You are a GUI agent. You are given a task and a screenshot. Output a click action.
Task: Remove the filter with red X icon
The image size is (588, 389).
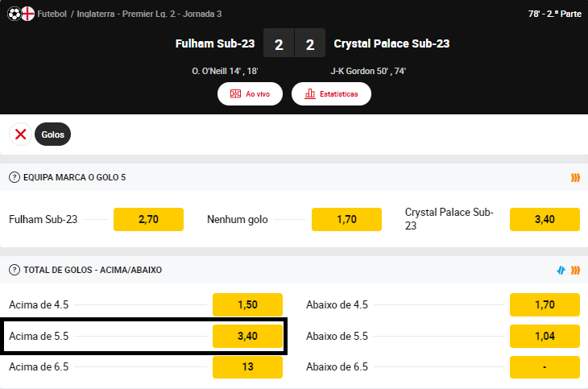pyautogui.click(x=21, y=134)
